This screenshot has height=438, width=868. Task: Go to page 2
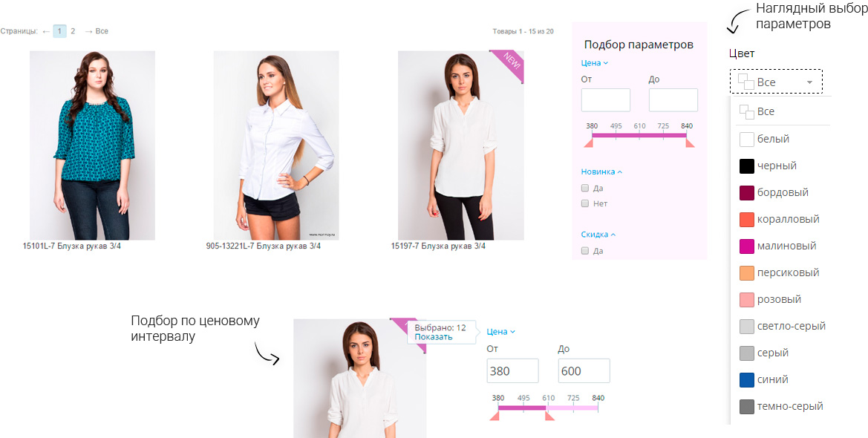73,32
